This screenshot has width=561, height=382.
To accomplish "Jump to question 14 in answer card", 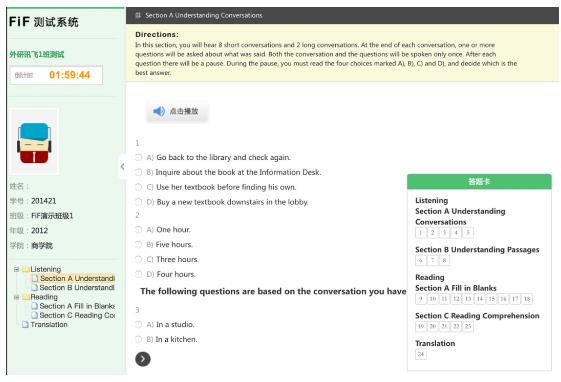I will click(480, 299).
